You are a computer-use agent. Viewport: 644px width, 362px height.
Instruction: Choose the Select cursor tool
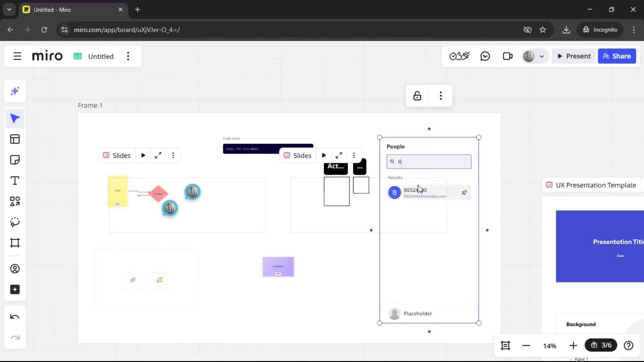point(15,118)
